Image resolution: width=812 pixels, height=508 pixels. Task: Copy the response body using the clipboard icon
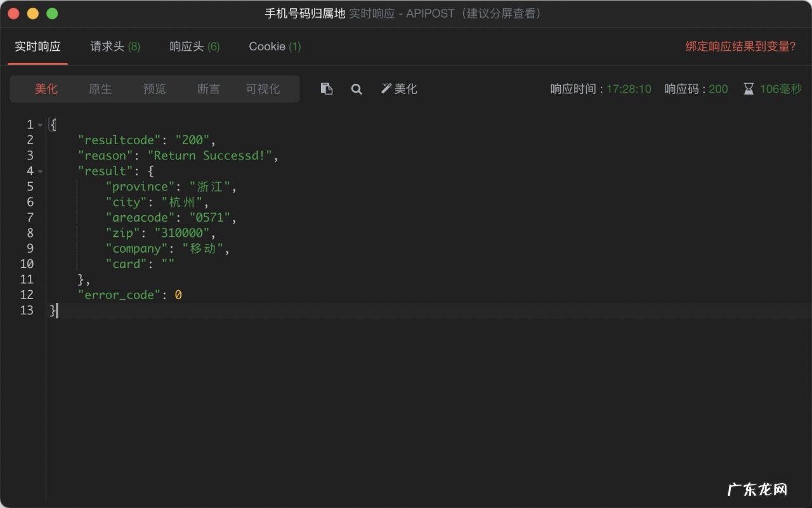click(326, 89)
